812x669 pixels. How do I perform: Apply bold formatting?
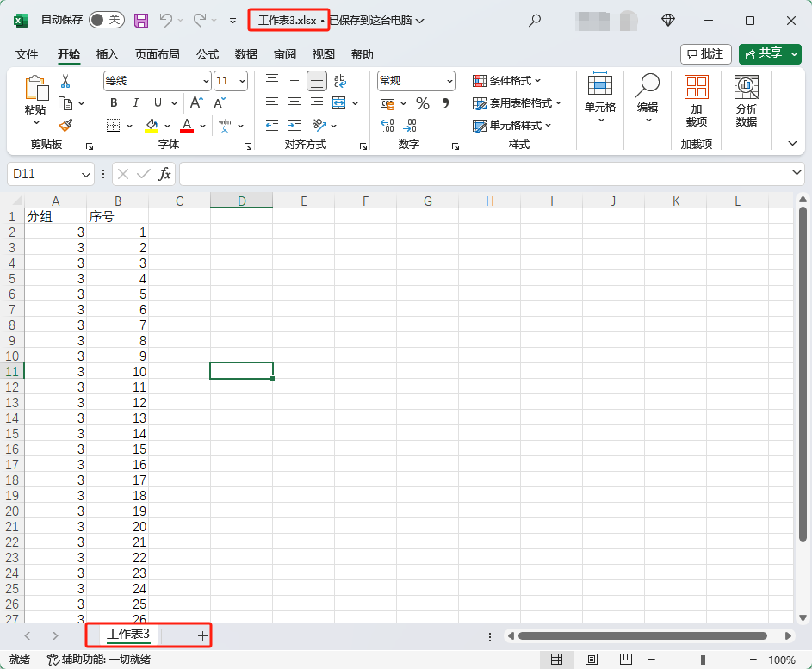click(114, 102)
